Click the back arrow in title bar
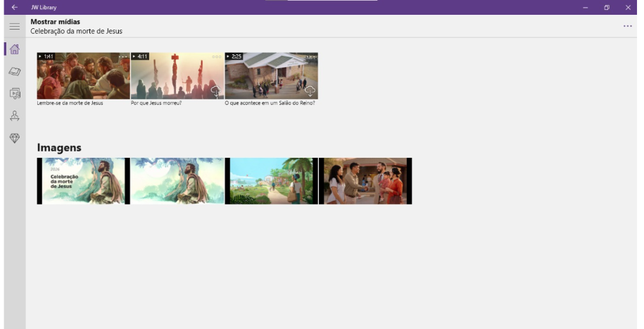Viewport: 644px width, 329px height. point(14,7)
